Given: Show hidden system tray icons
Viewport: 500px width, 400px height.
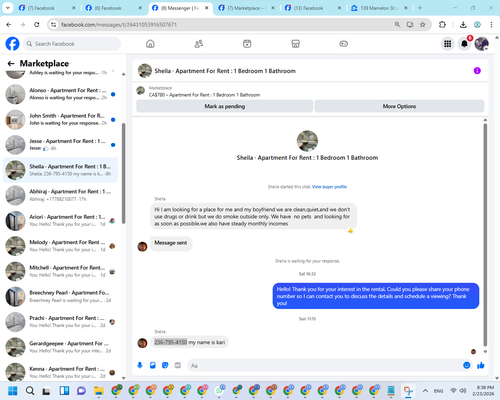Looking at the screenshot, I should click(x=425, y=391).
